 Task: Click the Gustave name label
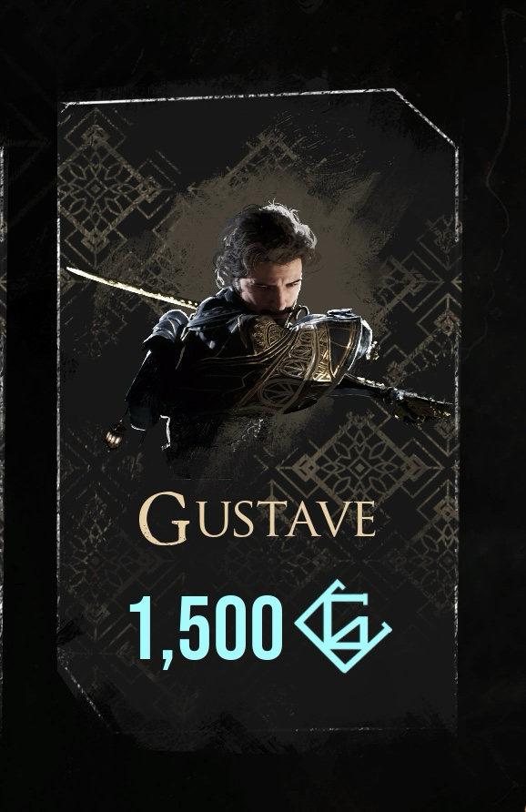click(258, 518)
